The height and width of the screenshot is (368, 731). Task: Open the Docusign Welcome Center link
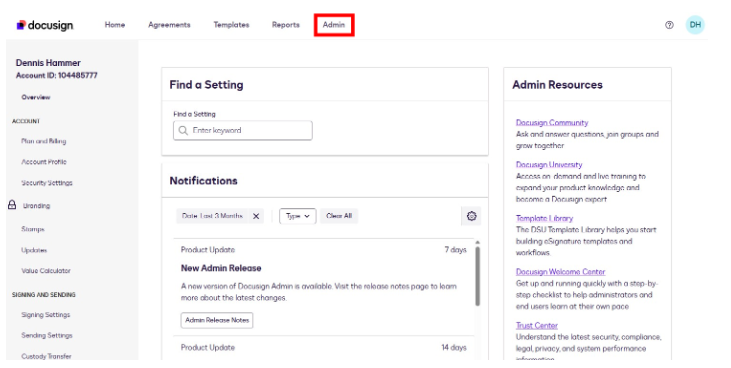pos(560,271)
